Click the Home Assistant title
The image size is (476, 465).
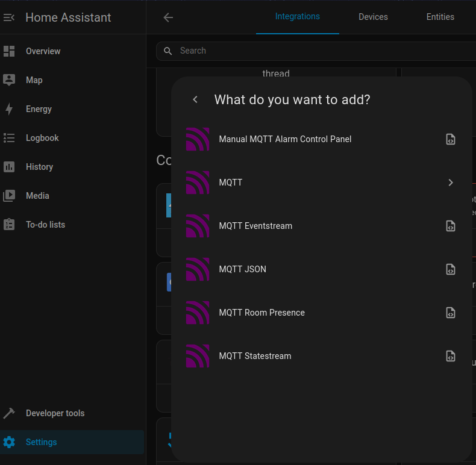68,17
